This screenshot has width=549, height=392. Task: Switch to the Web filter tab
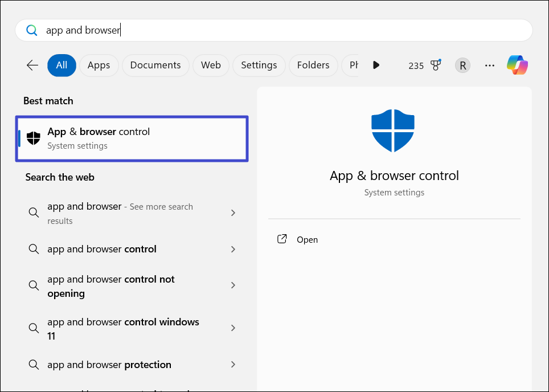click(211, 65)
